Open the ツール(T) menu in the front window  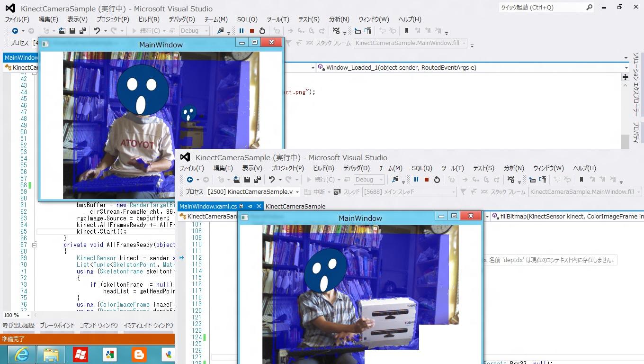[453, 168]
